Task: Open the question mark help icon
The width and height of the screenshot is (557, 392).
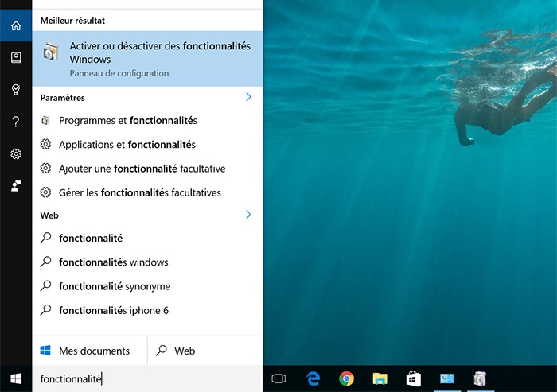Action: tap(16, 122)
